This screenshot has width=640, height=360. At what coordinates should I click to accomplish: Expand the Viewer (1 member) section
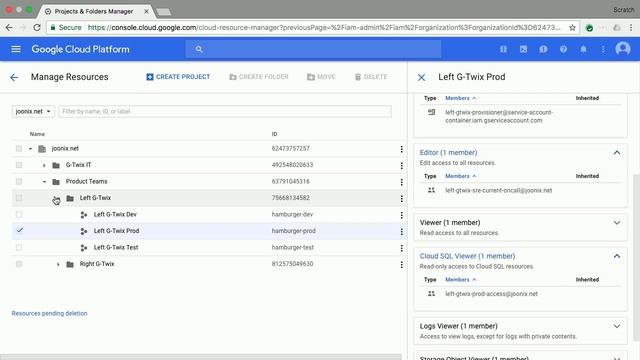617,223
